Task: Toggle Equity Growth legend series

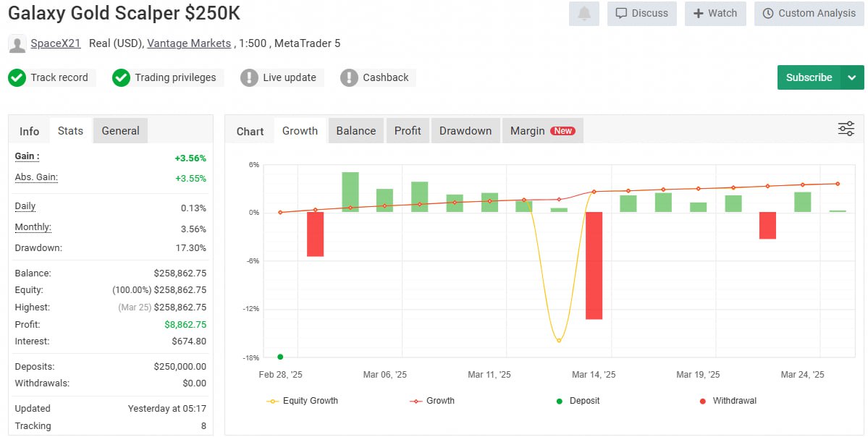Action: tap(303, 401)
